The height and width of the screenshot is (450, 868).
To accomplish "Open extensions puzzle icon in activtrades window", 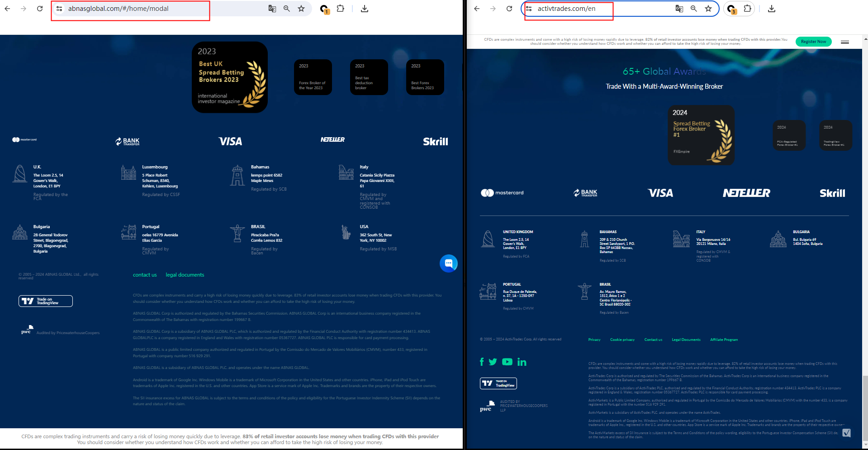I will click(x=747, y=9).
